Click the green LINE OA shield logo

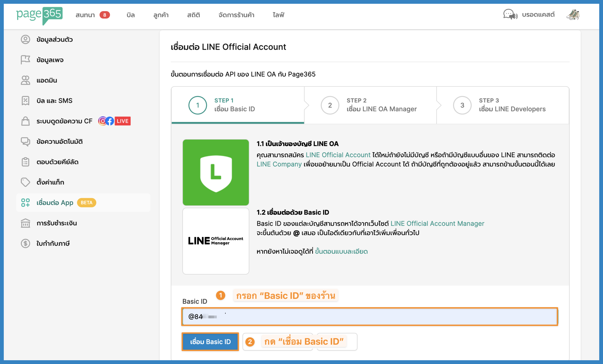[216, 172]
